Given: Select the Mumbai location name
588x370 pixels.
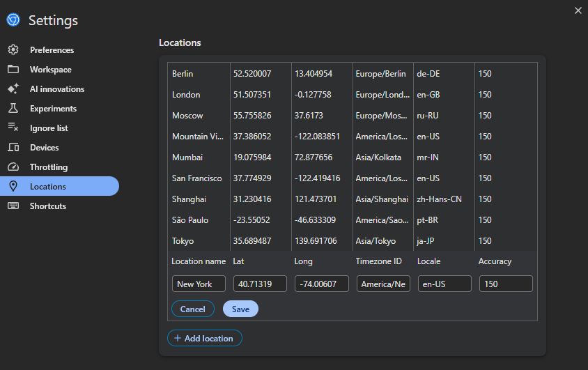Looking at the screenshot, I should tap(187, 157).
